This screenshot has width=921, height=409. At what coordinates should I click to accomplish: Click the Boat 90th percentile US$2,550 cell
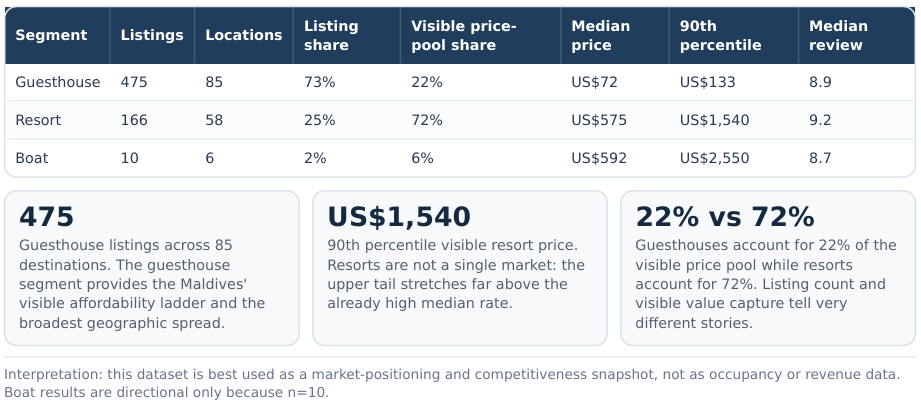[x=714, y=158]
